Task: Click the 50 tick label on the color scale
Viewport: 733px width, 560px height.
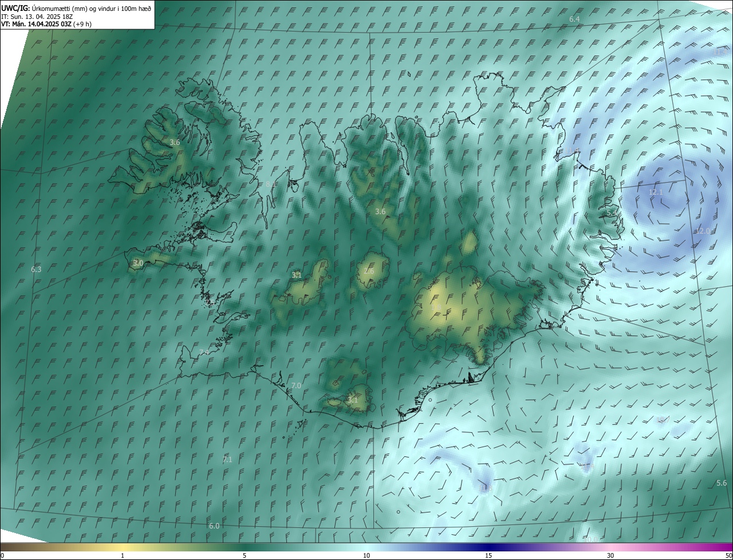Action: click(728, 555)
